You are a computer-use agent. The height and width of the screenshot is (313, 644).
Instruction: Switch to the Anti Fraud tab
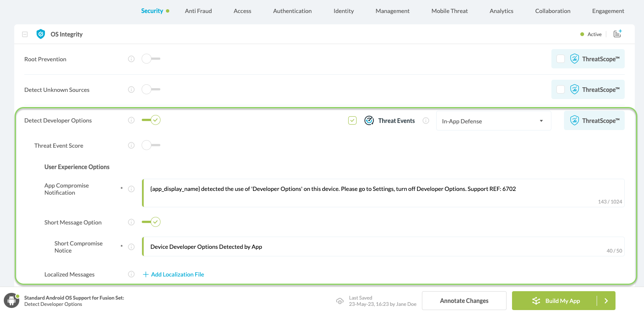pyautogui.click(x=198, y=11)
